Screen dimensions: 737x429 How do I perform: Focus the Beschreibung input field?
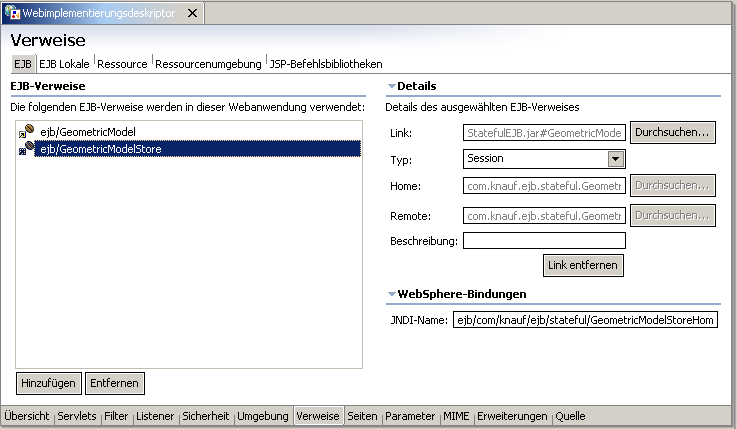(544, 241)
